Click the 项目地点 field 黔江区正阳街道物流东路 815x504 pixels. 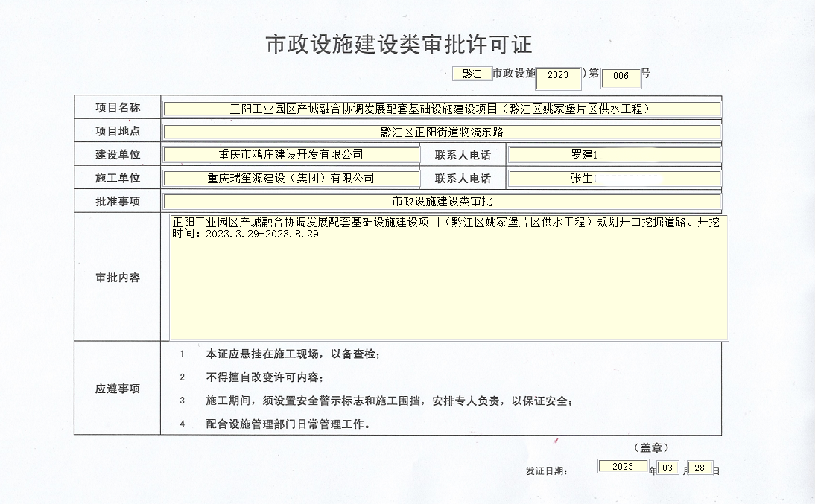point(442,132)
